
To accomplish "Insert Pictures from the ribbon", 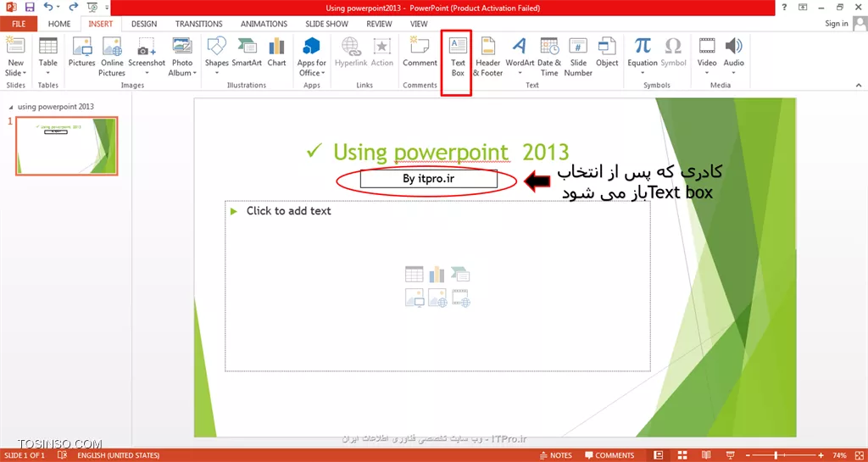I will tap(82, 53).
